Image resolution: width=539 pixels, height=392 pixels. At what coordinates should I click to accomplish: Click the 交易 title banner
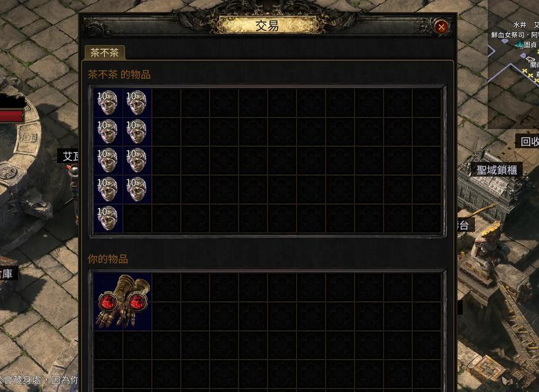click(267, 25)
